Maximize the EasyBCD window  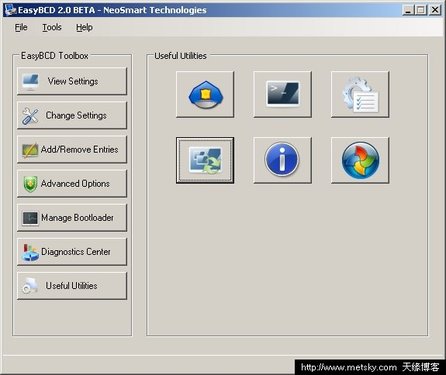421,10
